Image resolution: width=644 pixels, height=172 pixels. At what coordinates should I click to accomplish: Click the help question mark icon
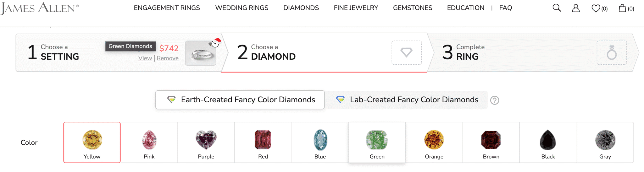pyautogui.click(x=495, y=100)
